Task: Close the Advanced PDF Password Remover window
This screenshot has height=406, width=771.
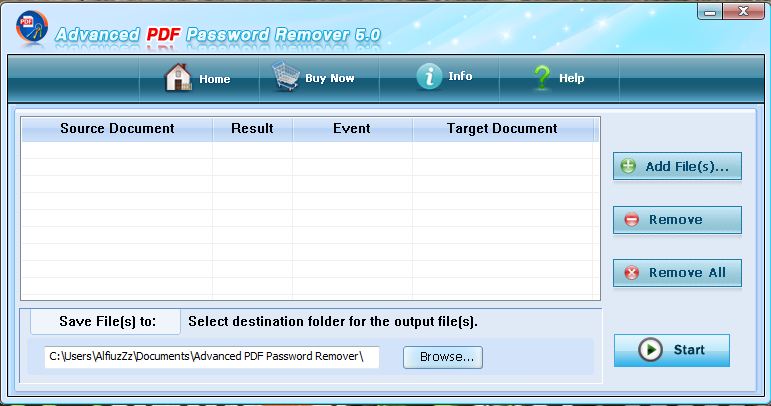Action: coord(743,11)
